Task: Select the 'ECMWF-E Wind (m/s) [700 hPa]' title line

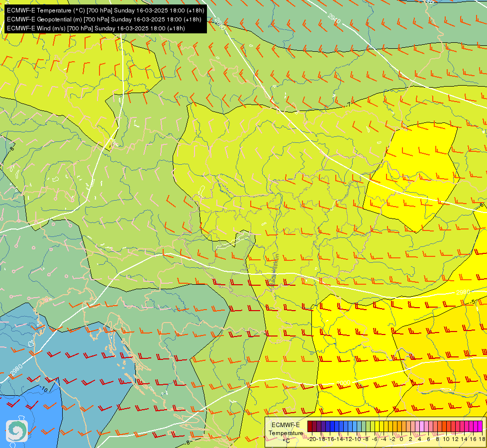Action: pos(96,28)
